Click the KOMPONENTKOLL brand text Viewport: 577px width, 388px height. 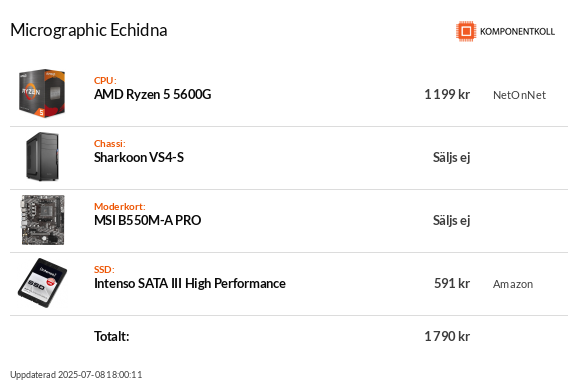pos(517,32)
